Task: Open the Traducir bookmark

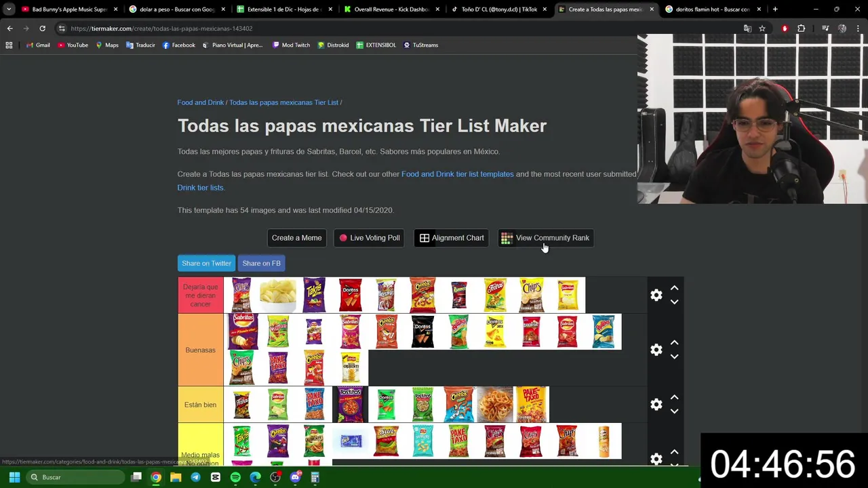Action: [x=140, y=45]
